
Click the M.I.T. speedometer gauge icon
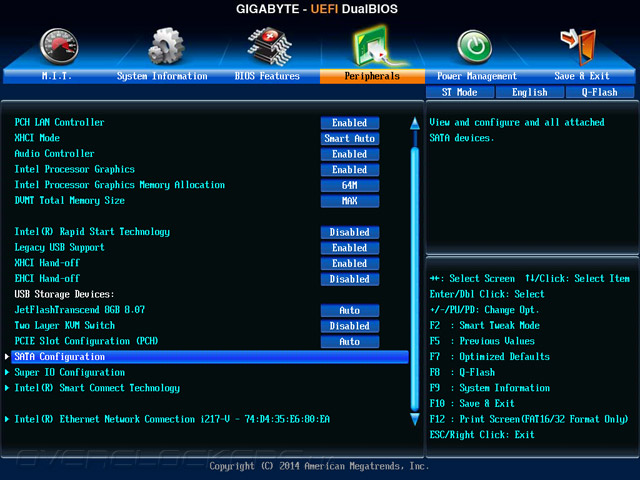point(59,46)
